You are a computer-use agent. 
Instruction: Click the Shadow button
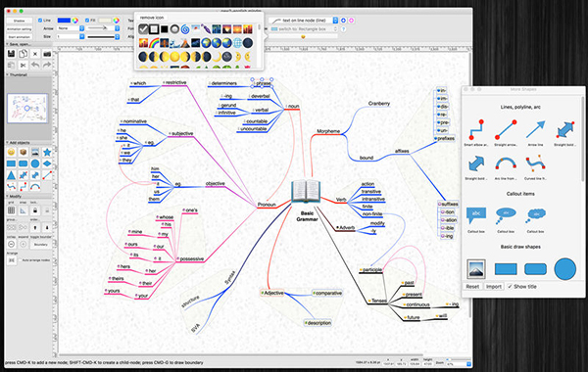pos(20,21)
